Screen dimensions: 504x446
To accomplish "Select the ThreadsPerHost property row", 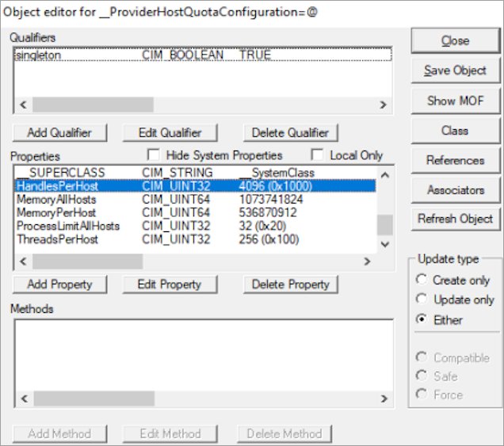I will pos(196,239).
